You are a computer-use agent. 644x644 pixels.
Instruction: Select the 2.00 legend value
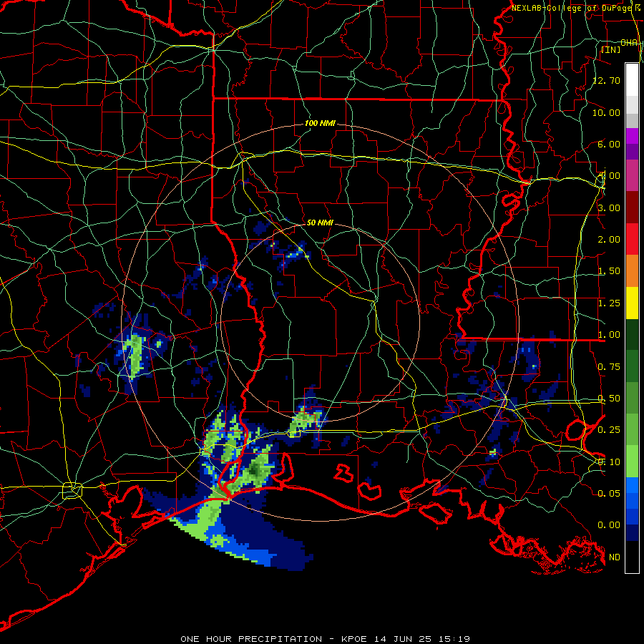pos(609,240)
